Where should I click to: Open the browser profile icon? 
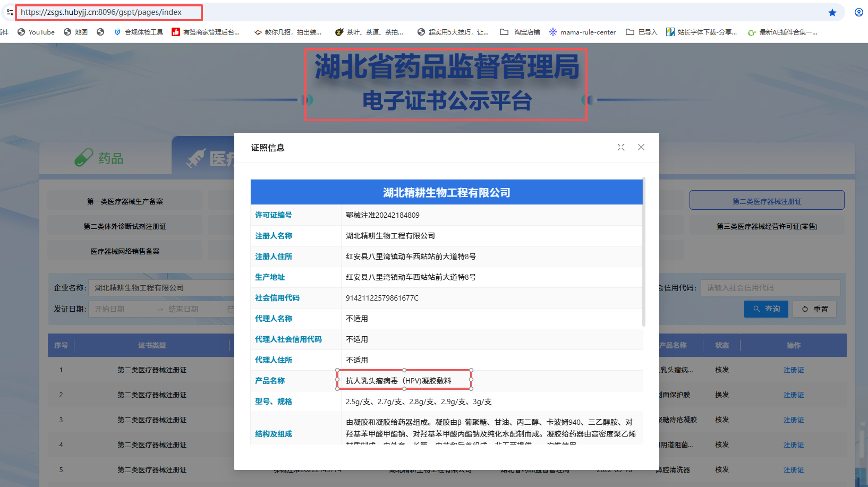pyautogui.click(x=858, y=12)
